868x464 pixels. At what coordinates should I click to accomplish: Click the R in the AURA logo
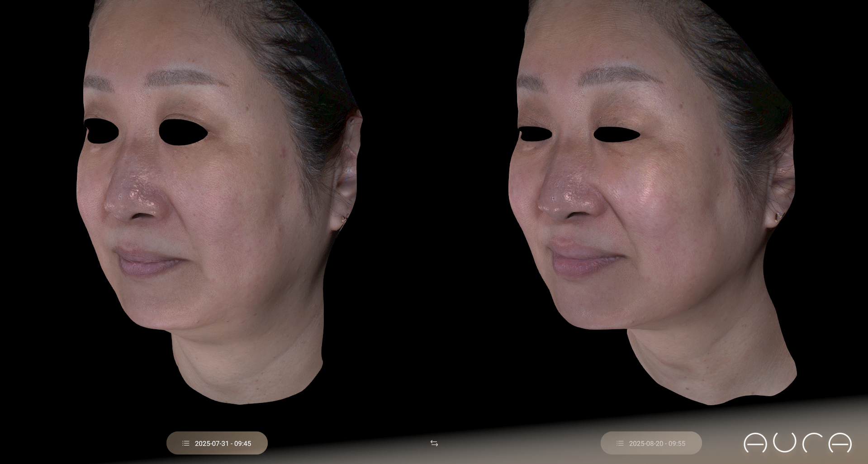click(x=812, y=443)
